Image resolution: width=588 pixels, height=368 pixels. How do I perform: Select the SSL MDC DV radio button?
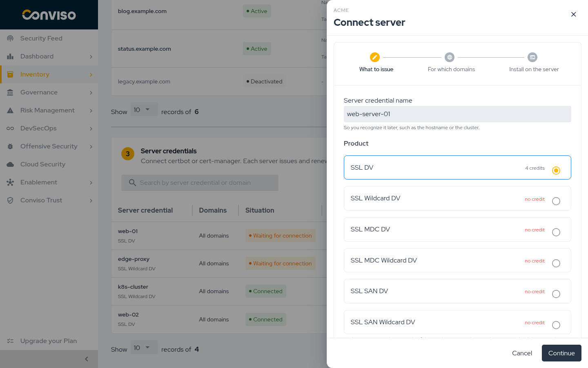pos(556,232)
